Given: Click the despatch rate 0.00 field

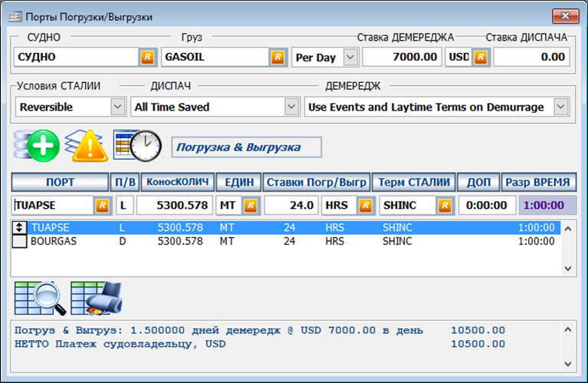Looking at the screenshot, I should point(532,57).
